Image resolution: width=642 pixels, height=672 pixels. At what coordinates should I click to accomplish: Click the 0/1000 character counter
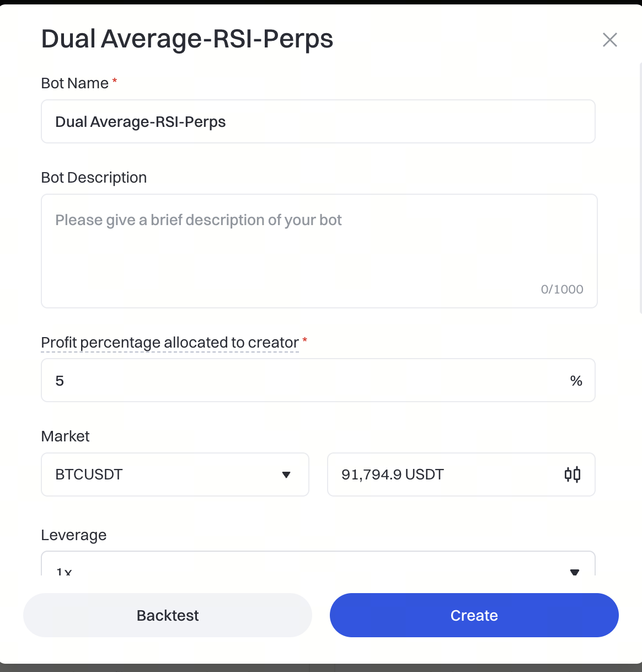click(561, 289)
